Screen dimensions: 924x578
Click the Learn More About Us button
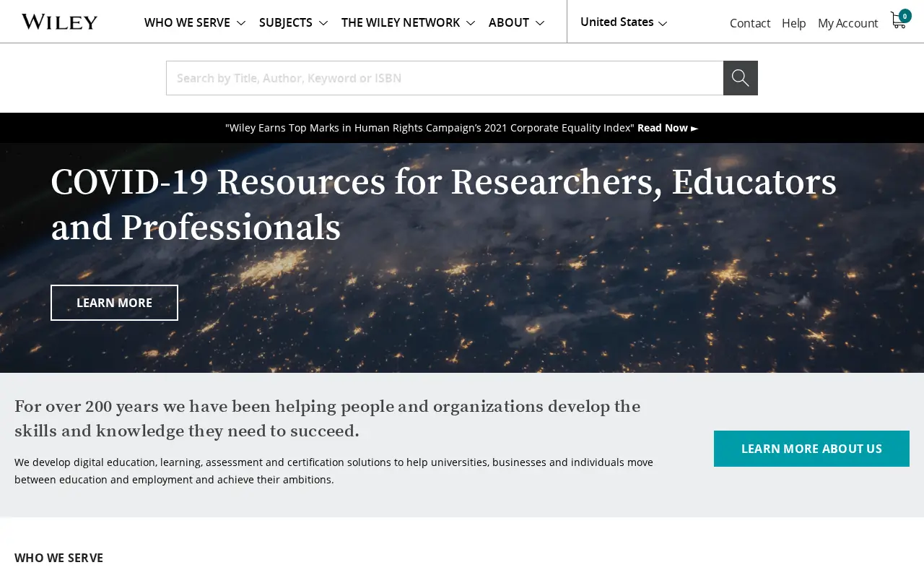tap(811, 449)
